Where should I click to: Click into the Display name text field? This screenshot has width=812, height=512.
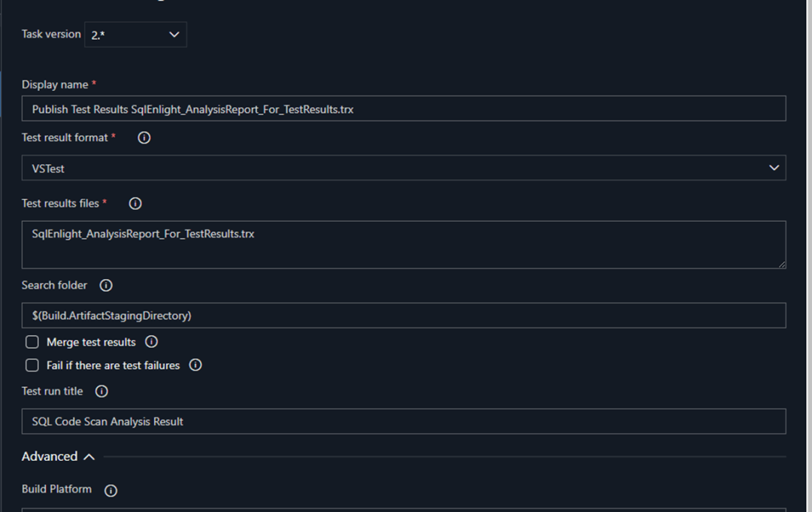(x=403, y=109)
